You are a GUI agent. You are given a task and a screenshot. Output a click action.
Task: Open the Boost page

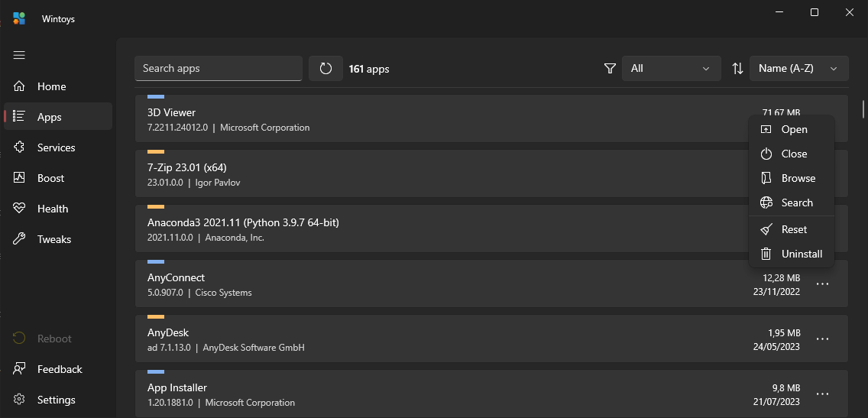point(58,178)
